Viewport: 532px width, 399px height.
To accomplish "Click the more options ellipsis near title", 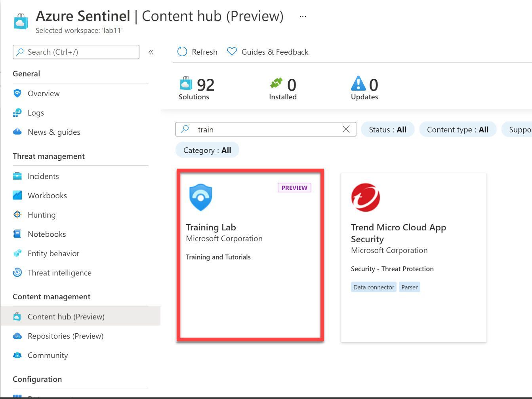I will (303, 17).
